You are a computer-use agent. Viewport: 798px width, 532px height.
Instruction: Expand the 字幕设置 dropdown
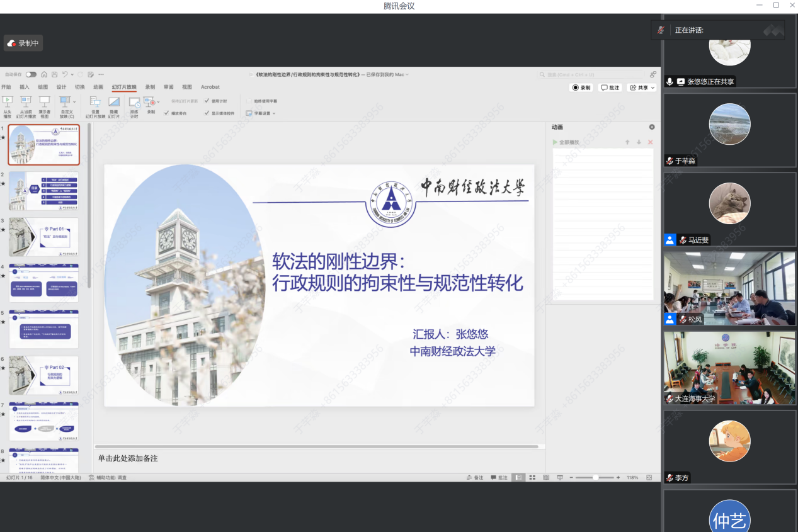(x=274, y=113)
